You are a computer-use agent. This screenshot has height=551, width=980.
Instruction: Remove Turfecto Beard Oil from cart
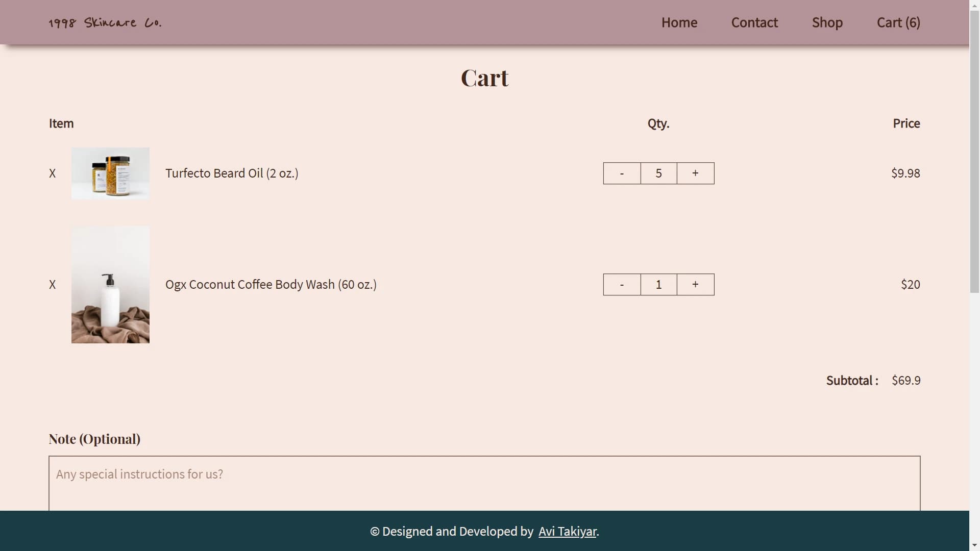[x=52, y=173]
